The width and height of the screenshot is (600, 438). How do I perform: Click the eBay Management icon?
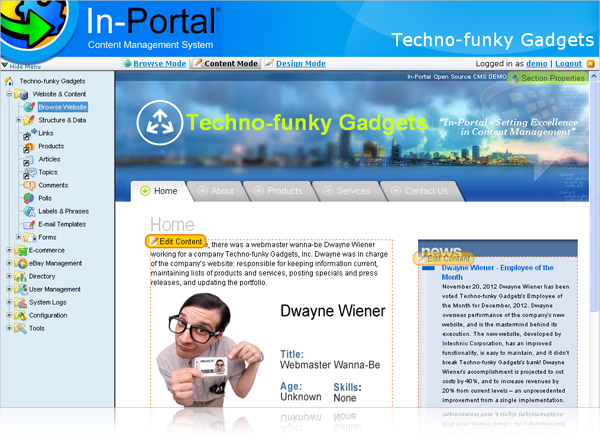(21, 263)
